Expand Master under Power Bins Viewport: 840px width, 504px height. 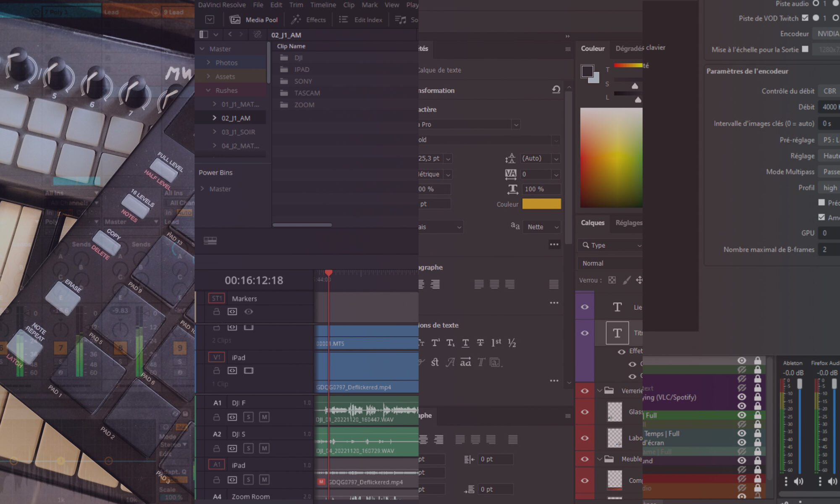202,189
